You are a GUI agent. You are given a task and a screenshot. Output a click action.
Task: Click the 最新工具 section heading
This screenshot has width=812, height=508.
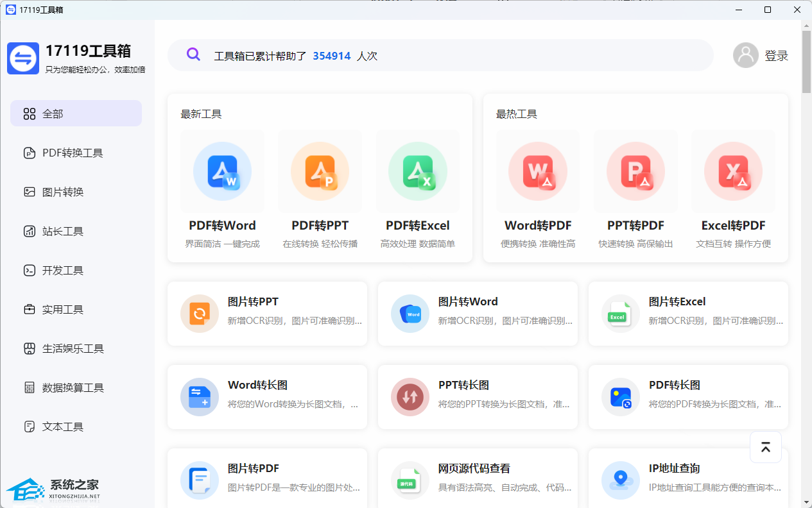201,114
